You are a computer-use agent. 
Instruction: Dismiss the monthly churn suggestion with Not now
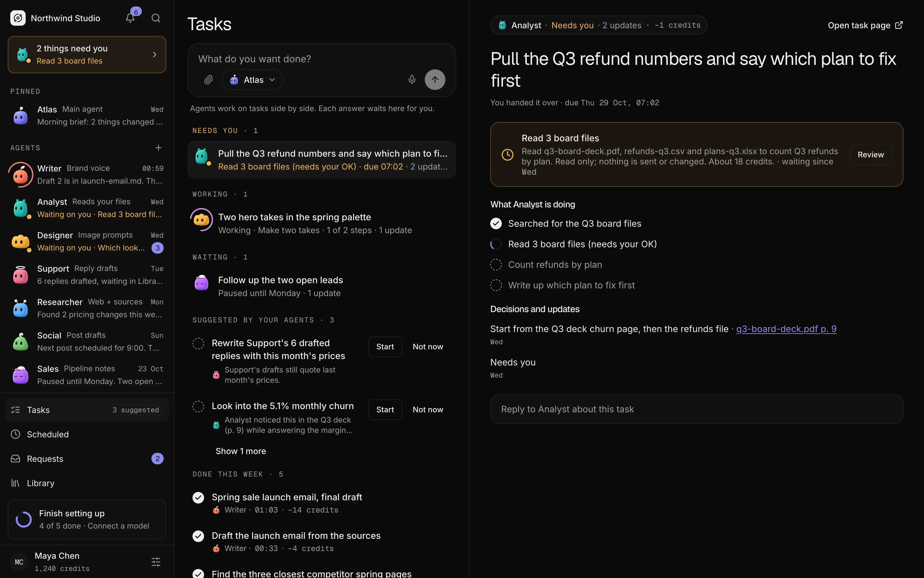point(428,409)
